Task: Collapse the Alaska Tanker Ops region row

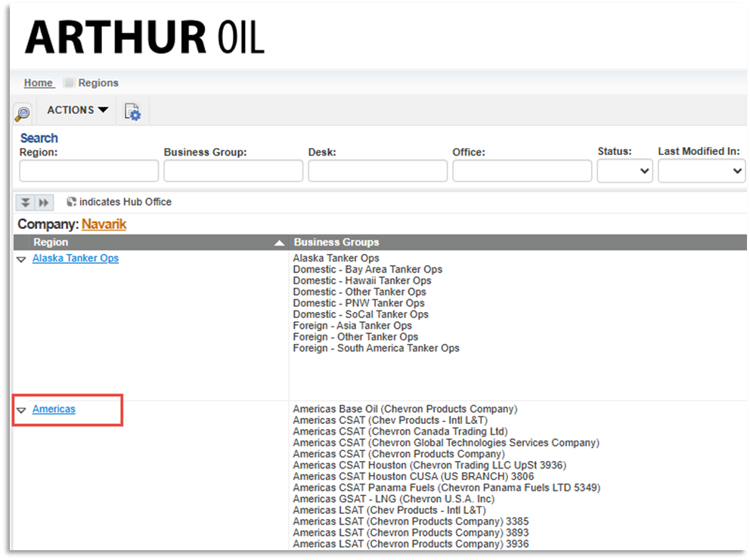Action: click(21, 259)
